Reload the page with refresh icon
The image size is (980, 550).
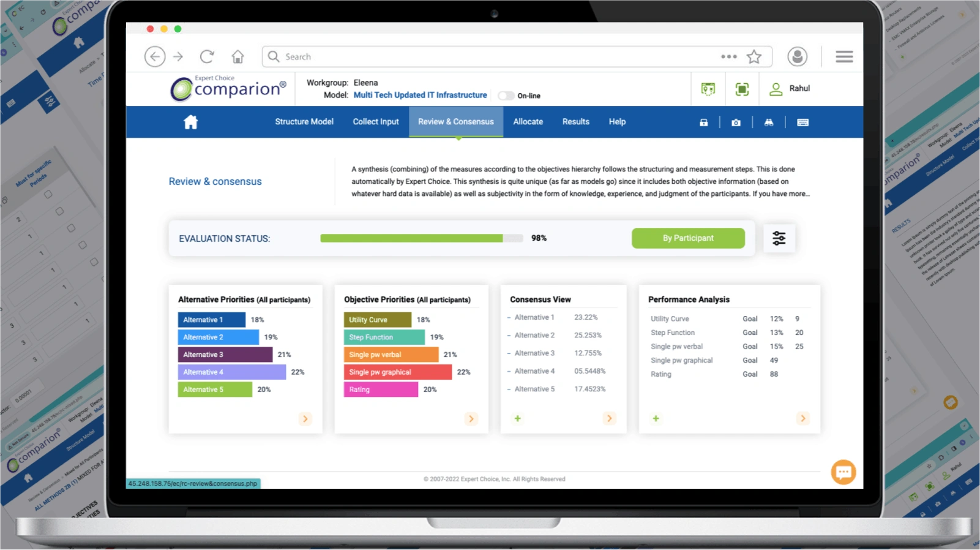(x=207, y=57)
